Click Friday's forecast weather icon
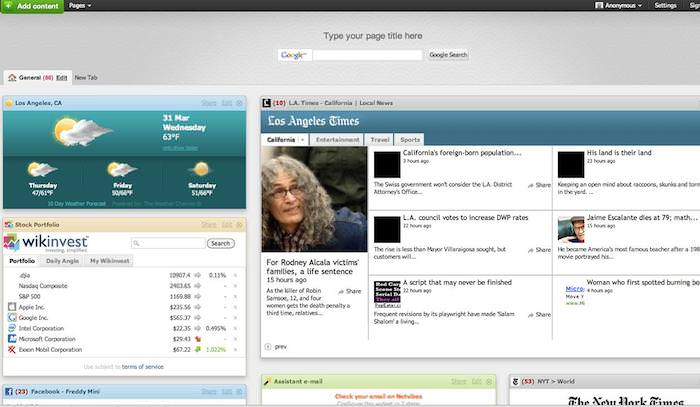This screenshot has width=700, height=407. (x=121, y=169)
